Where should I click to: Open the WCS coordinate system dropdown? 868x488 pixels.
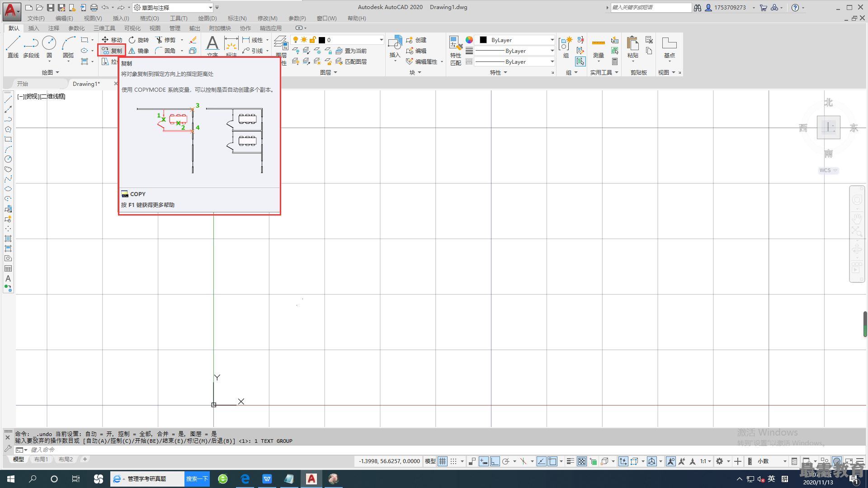point(828,170)
